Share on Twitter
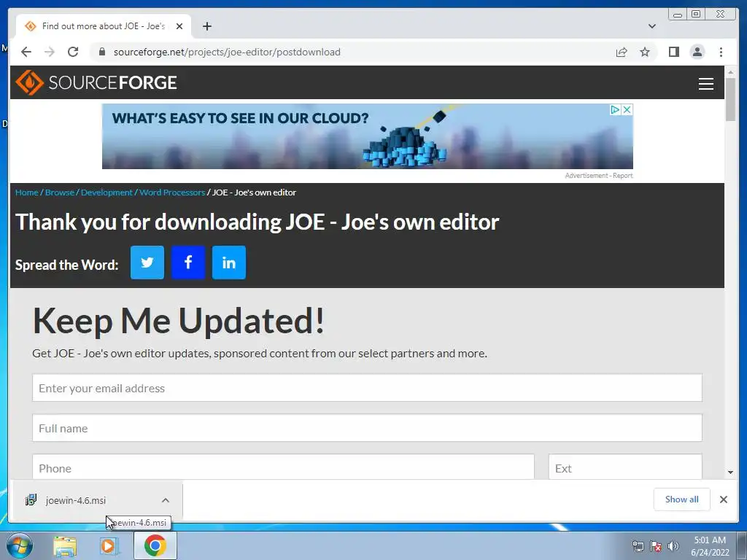This screenshot has height=560, width=747. 147,262
